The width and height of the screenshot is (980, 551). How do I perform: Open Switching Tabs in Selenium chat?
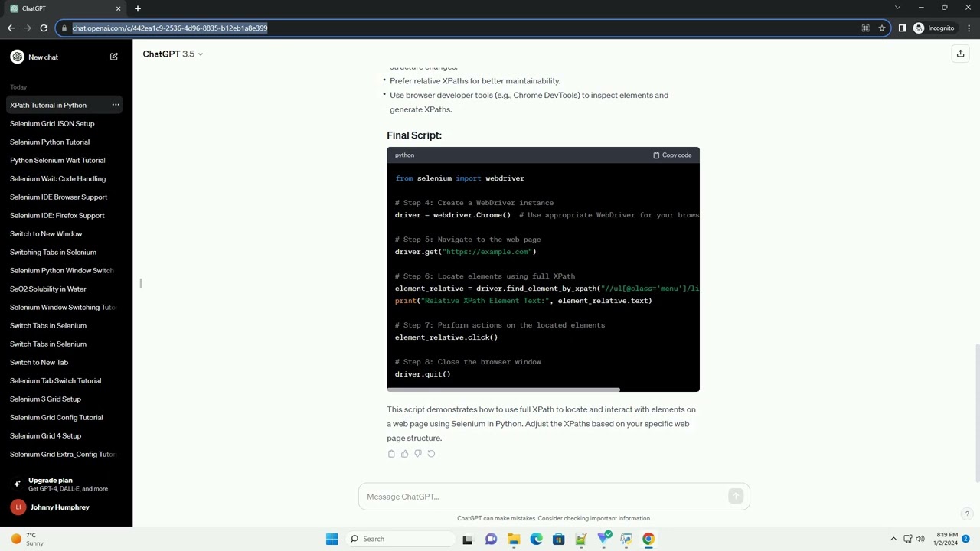click(64, 252)
